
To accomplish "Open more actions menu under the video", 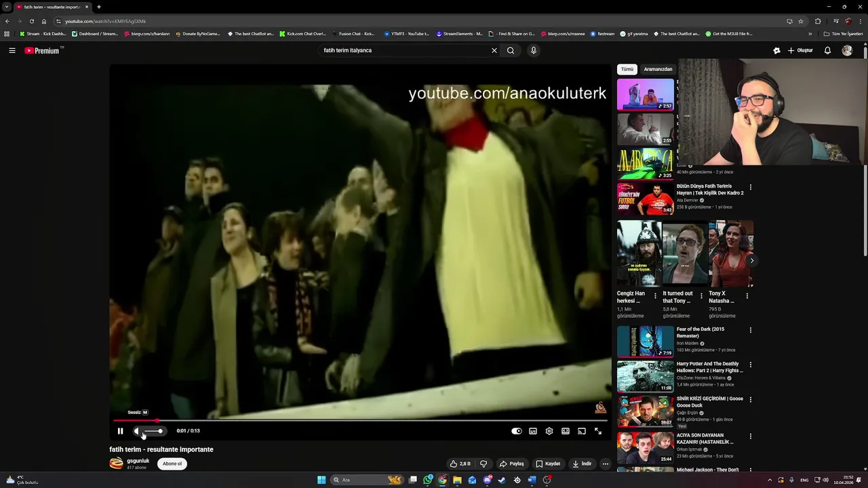I will (x=606, y=464).
